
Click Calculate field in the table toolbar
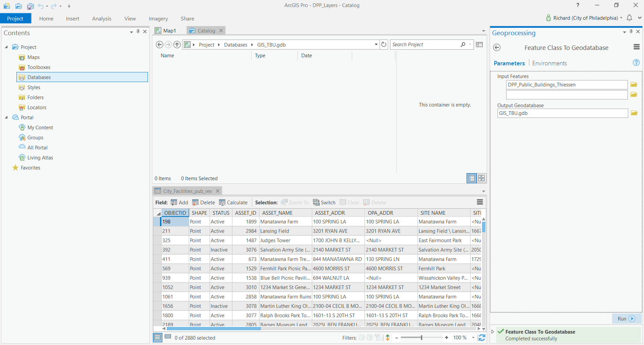[x=233, y=202]
